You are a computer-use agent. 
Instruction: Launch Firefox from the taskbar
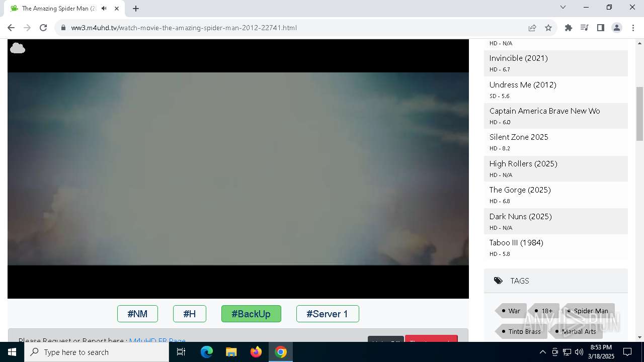[x=256, y=352]
